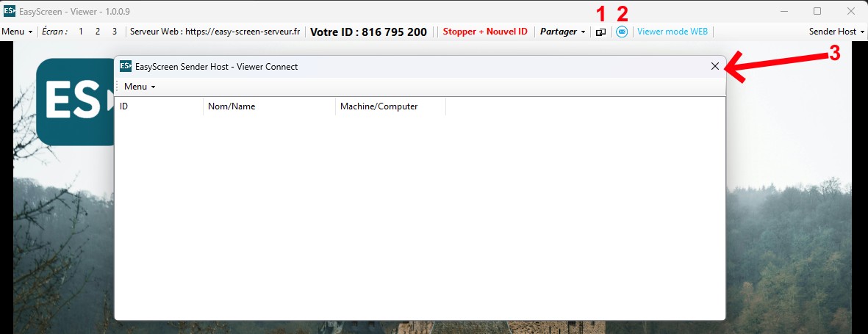Close the Viewer Connect dialog
This screenshot has height=334, width=868.
point(715,66)
